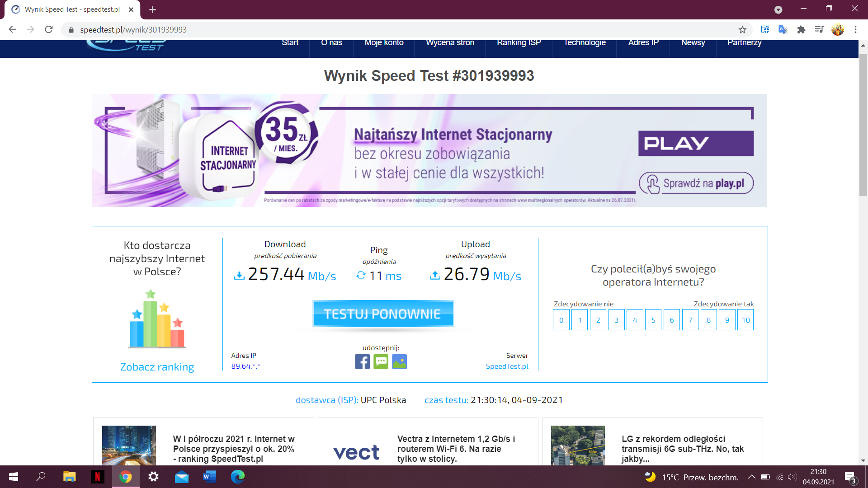This screenshot has width=868, height=488.
Task: Click the ranking bar chart graphic
Action: tap(157, 319)
